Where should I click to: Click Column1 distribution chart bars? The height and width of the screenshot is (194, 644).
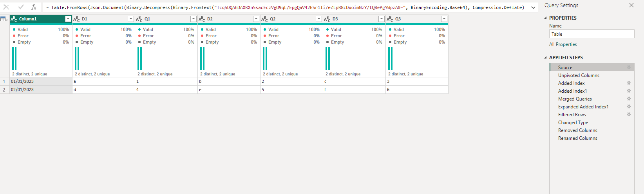click(14, 59)
